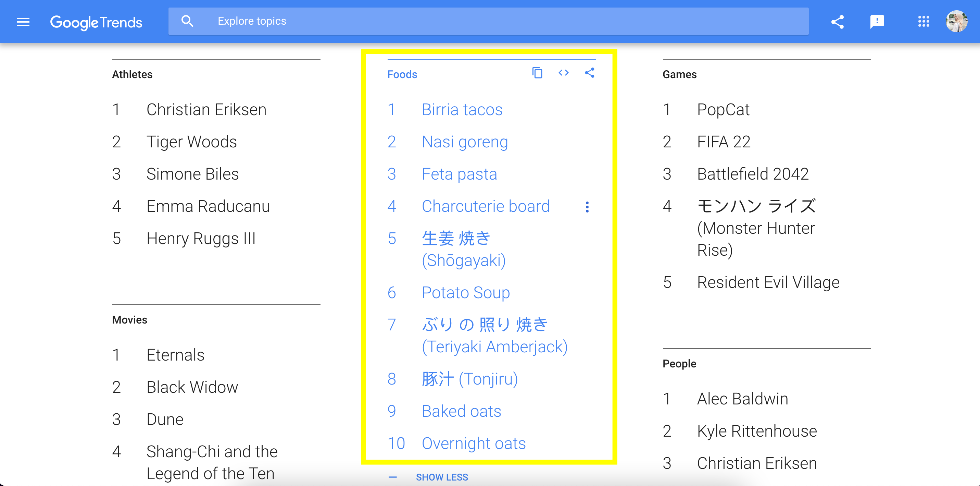The image size is (980, 486).
Task: Click the People heading
Action: coord(679,364)
